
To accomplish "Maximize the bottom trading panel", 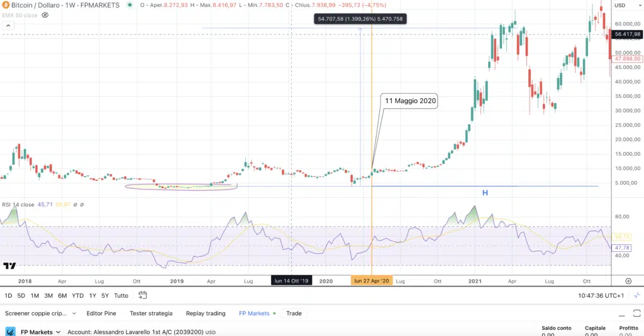I will coord(636,313).
